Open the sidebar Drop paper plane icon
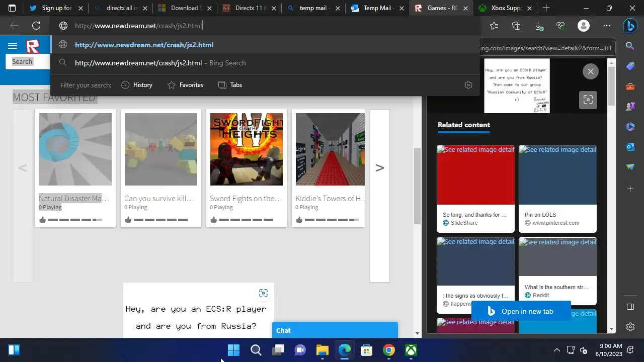Screen dimensions: 644x362 630,167
